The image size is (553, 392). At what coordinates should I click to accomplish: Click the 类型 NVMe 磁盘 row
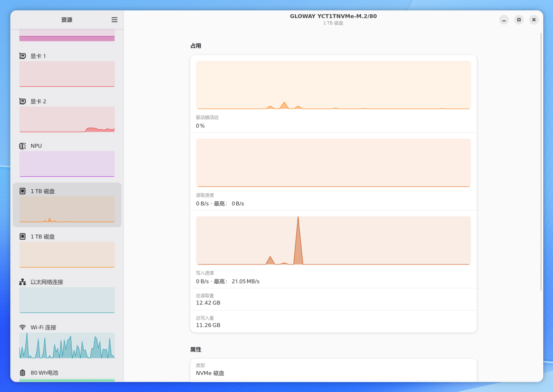[333, 370]
